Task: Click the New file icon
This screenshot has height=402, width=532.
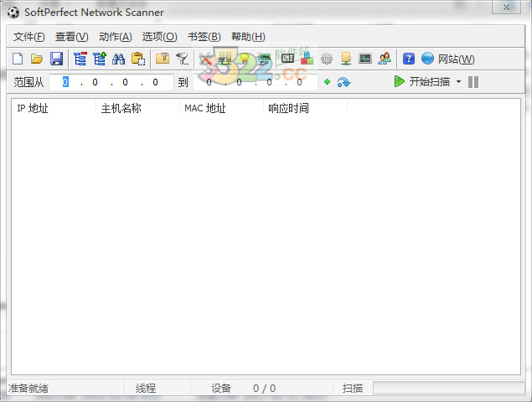Action: pos(18,59)
